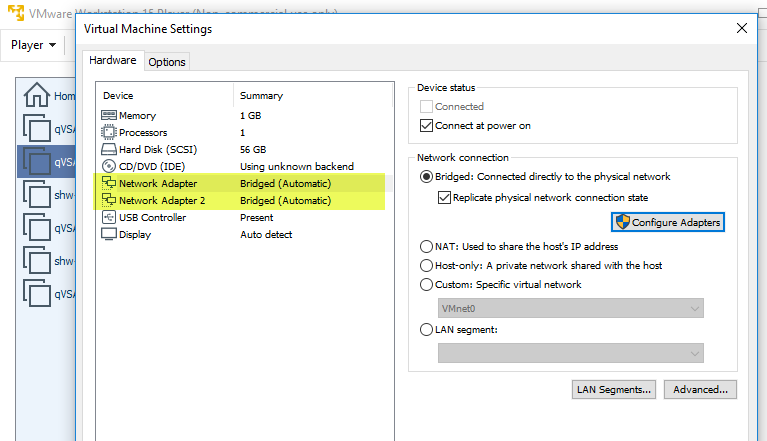Select the Memory row label
Image resolution: width=767 pixels, height=441 pixels.
pyautogui.click(x=137, y=116)
